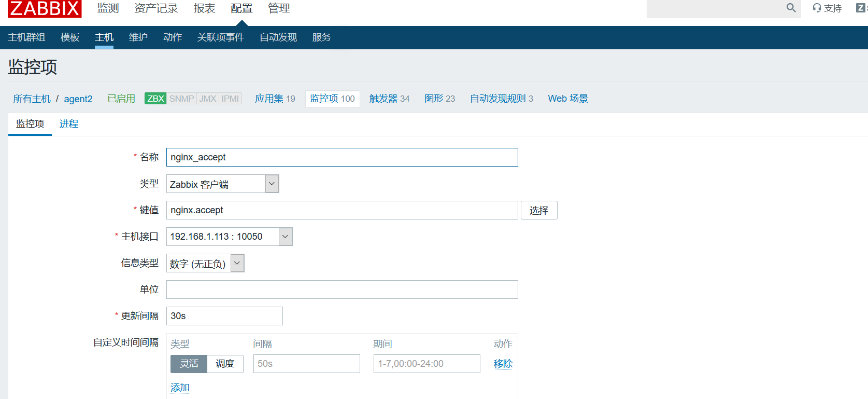Select the 调度 interval type
Image resolution: width=868 pixels, height=399 pixels.
225,364
